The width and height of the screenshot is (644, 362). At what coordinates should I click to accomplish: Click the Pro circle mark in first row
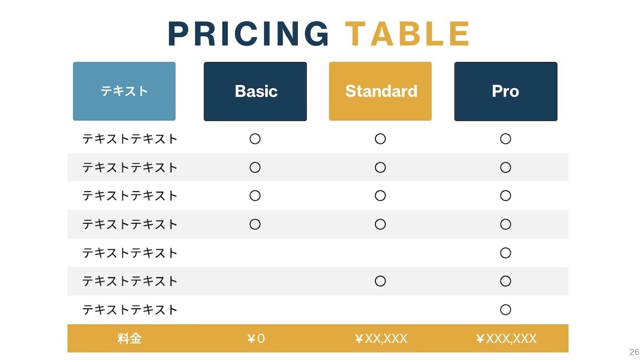[x=506, y=139]
